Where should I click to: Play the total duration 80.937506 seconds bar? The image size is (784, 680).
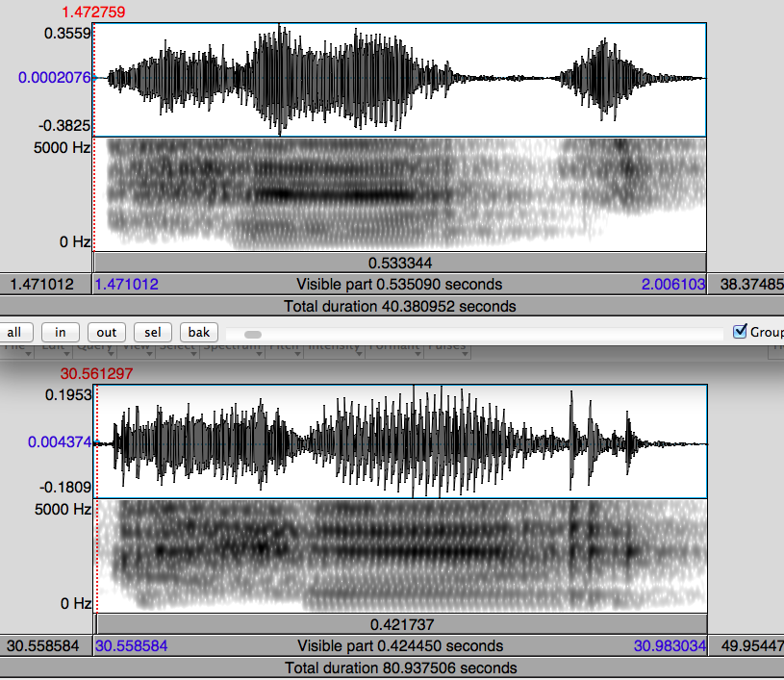coord(399,667)
